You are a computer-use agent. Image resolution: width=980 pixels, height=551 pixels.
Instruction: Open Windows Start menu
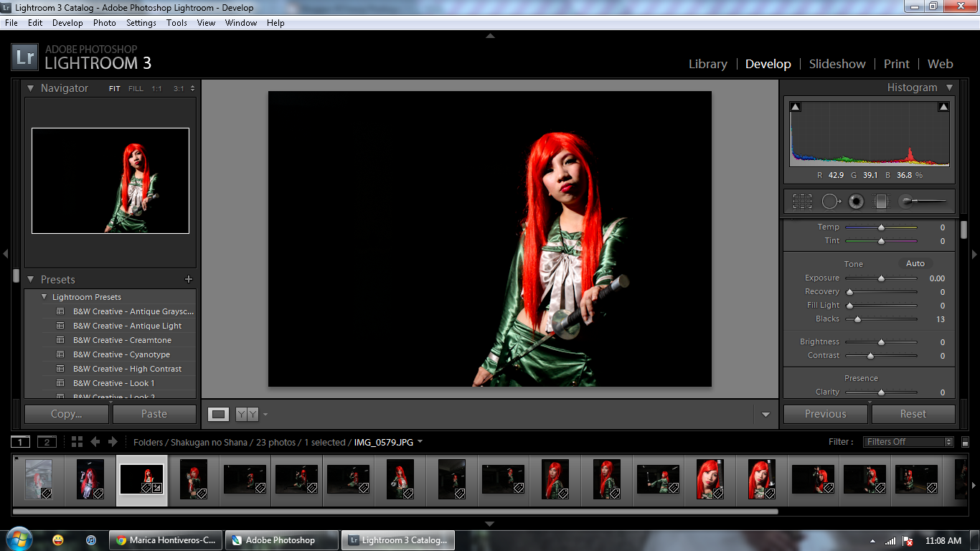coord(18,540)
